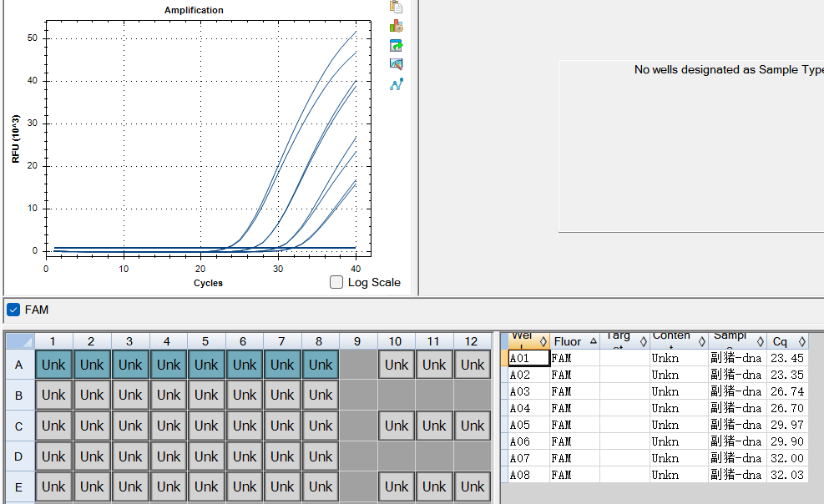The height and width of the screenshot is (504, 824).
Task: Click Cq value 32.00 in table
Action: pyautogui.click(x=787, y=458)
